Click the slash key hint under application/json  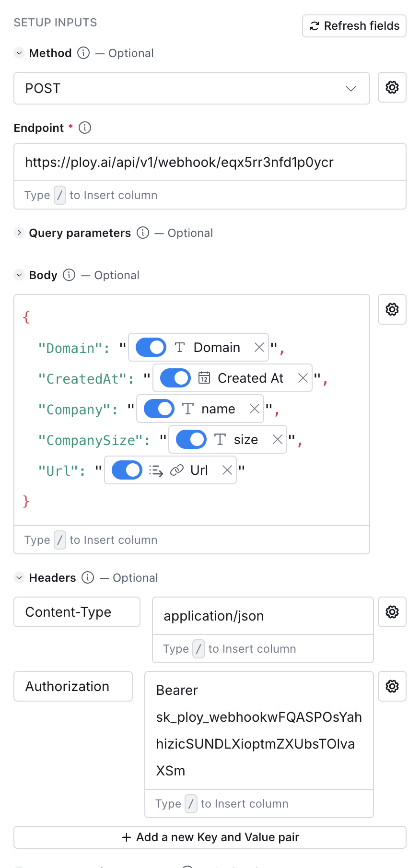click(x=198, y=649)
